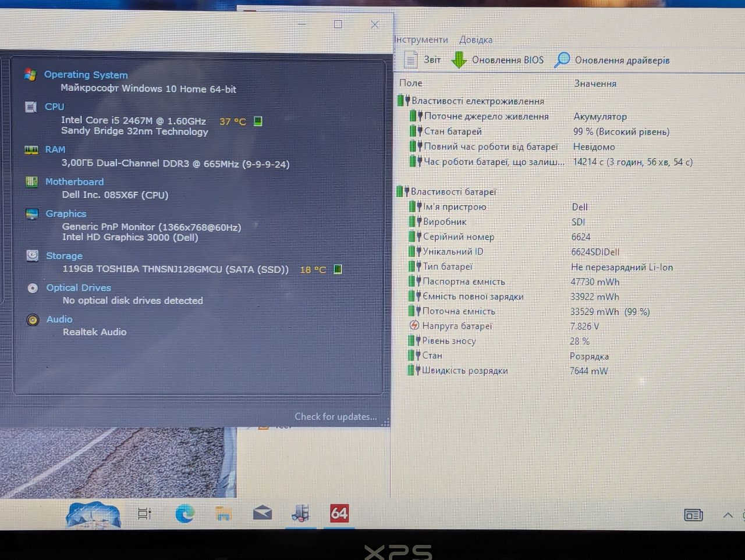The image size is (745, 560).
Task: Click the voltage value 7.826 V
Action: [584, 326]
